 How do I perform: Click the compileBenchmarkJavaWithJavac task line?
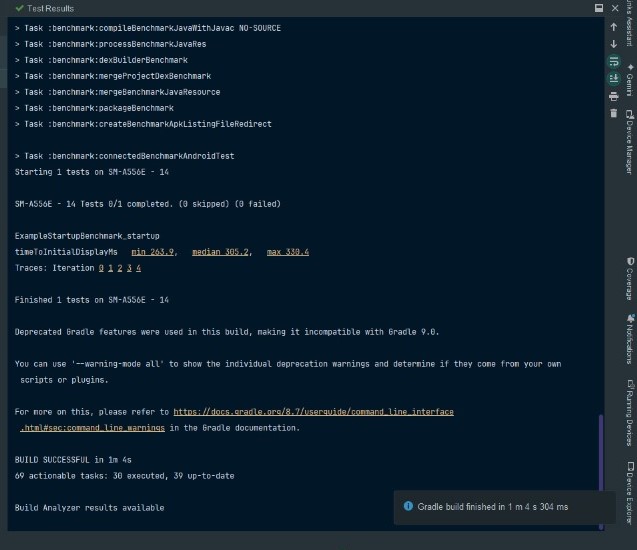147,28
